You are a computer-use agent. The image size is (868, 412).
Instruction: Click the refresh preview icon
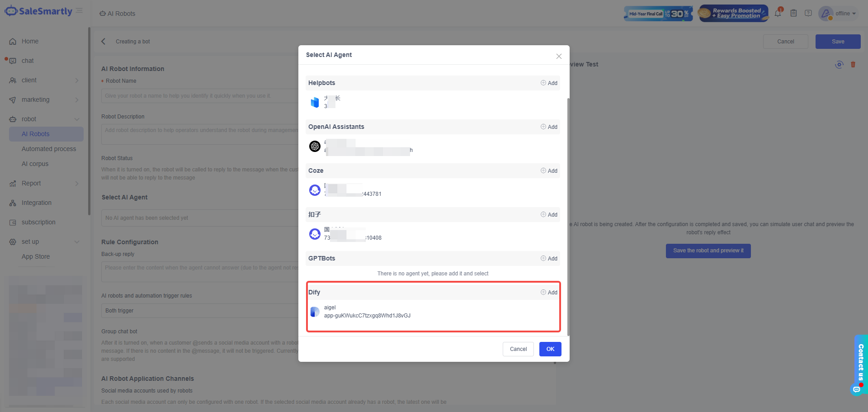point(839,65)
